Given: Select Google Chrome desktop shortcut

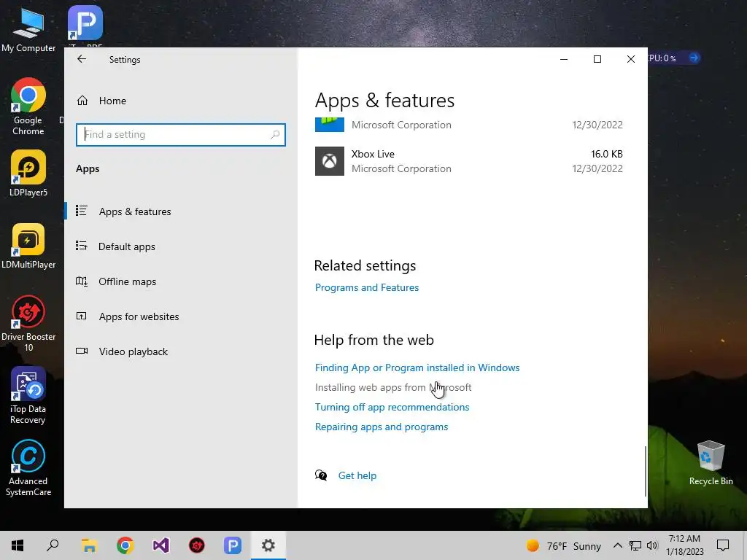Looking at the screenshot, I should pos(28,106).
